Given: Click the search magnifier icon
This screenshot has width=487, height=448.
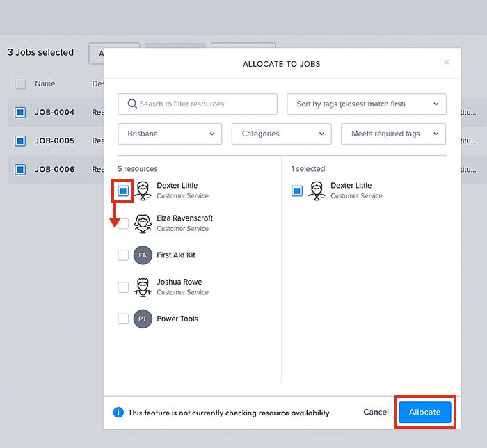Looking at the screenshot, I should click(132, 104).
